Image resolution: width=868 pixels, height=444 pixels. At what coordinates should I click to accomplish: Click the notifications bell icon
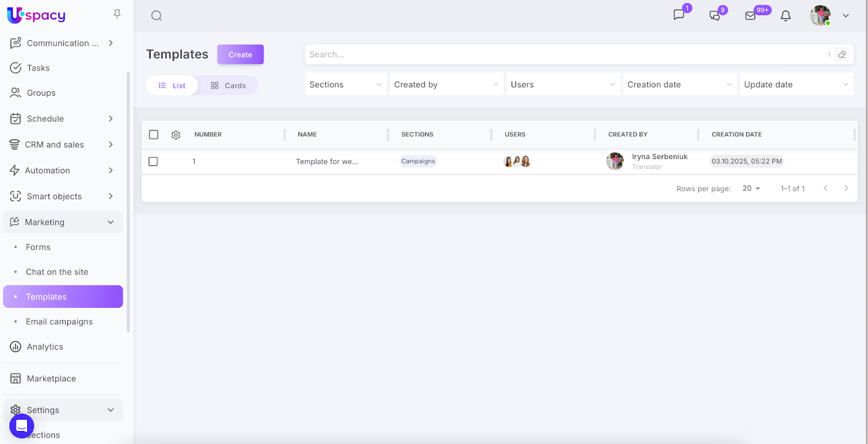tap(786, 16)
